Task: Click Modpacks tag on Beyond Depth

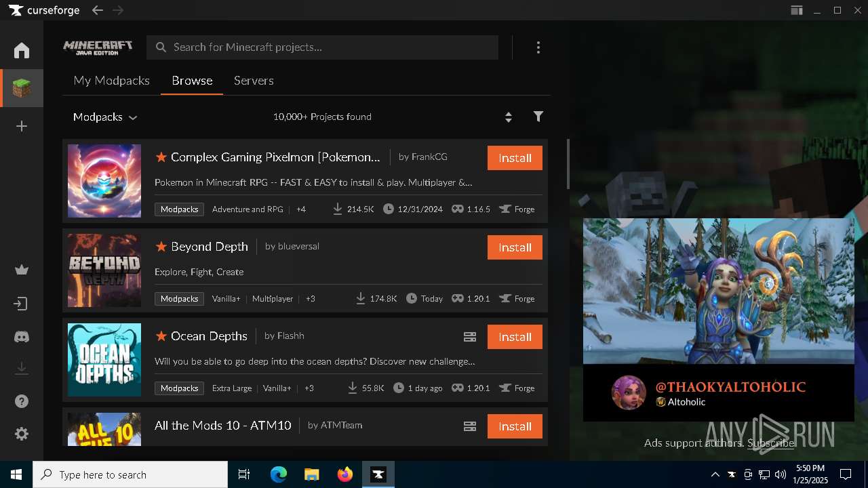Action: [x=179, y=299]
